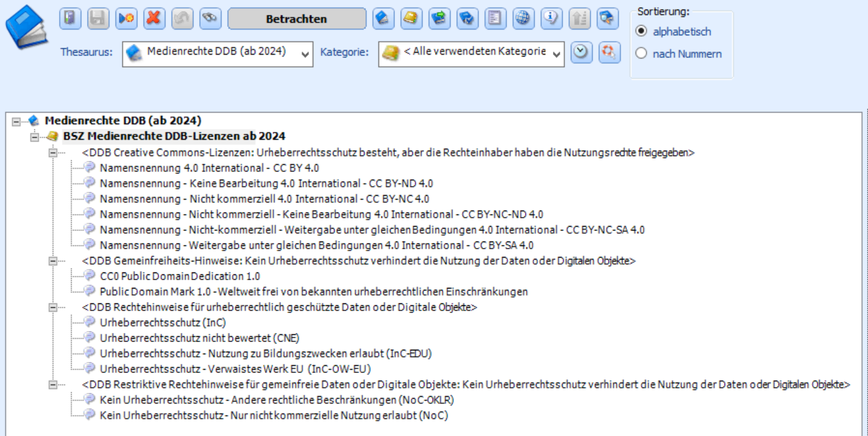Screen dimensions: 868x436
Task: Click the clock icon next to Kategorie dropdown
Action: (582, 53)
